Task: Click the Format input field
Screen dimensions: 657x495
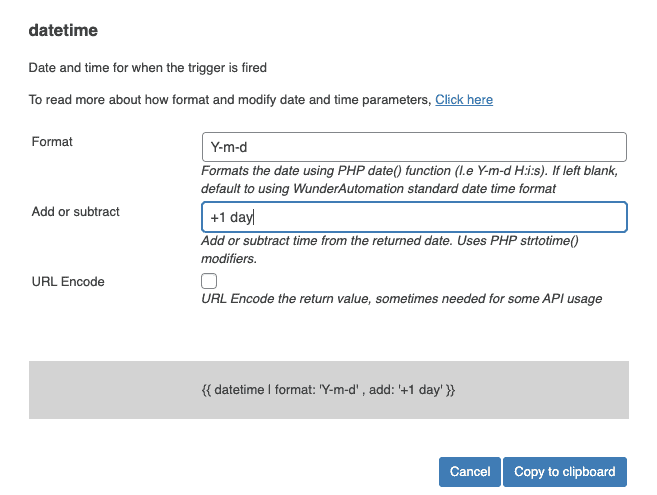Action: pos(413,147)
